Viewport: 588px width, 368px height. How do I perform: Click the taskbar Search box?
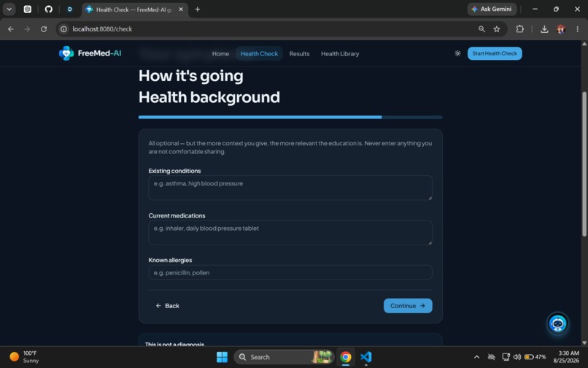[284, 357]
